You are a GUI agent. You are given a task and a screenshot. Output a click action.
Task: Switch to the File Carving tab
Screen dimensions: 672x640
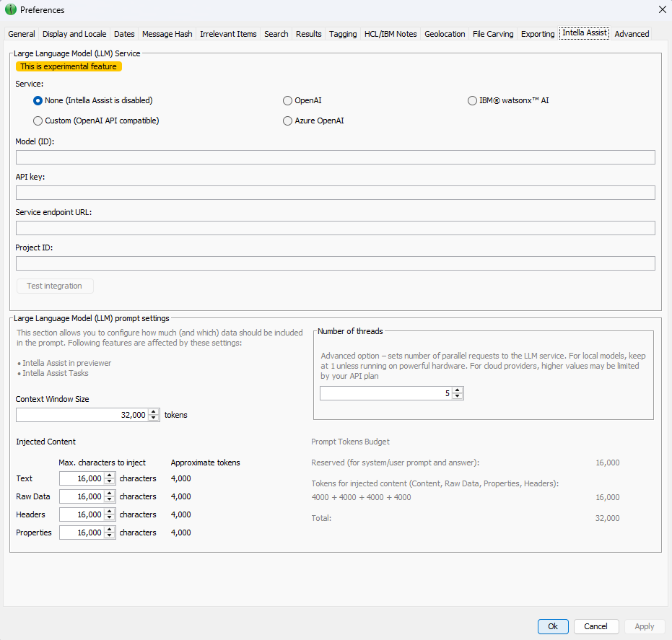coord(492,33)
